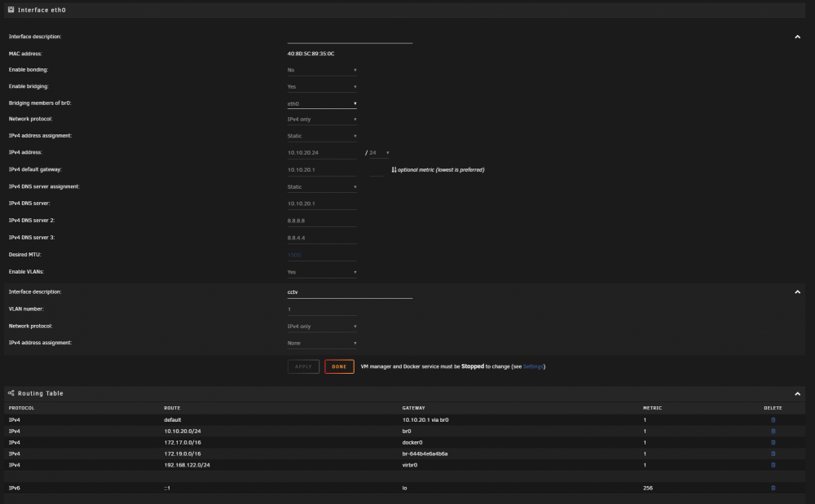Click the MAC address value

(311, 54)
